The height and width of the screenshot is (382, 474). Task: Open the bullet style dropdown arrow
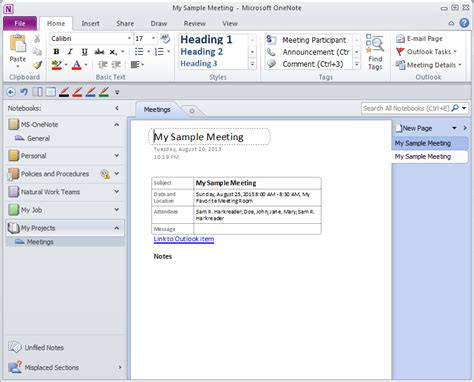[149, 52]
